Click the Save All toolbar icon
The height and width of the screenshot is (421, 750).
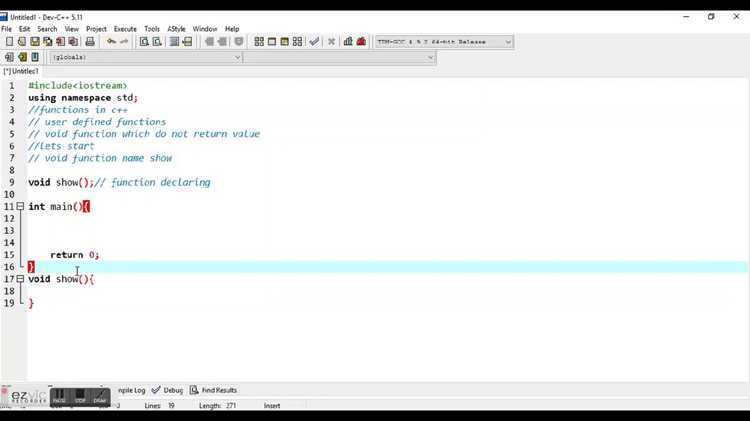(x=48, y=42)
